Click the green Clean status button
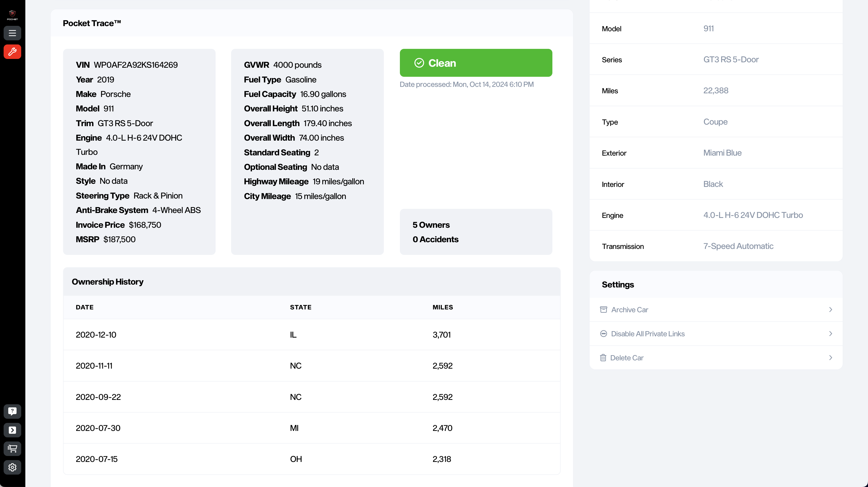Viewport: 868px width, 487px height. (476, 63)
